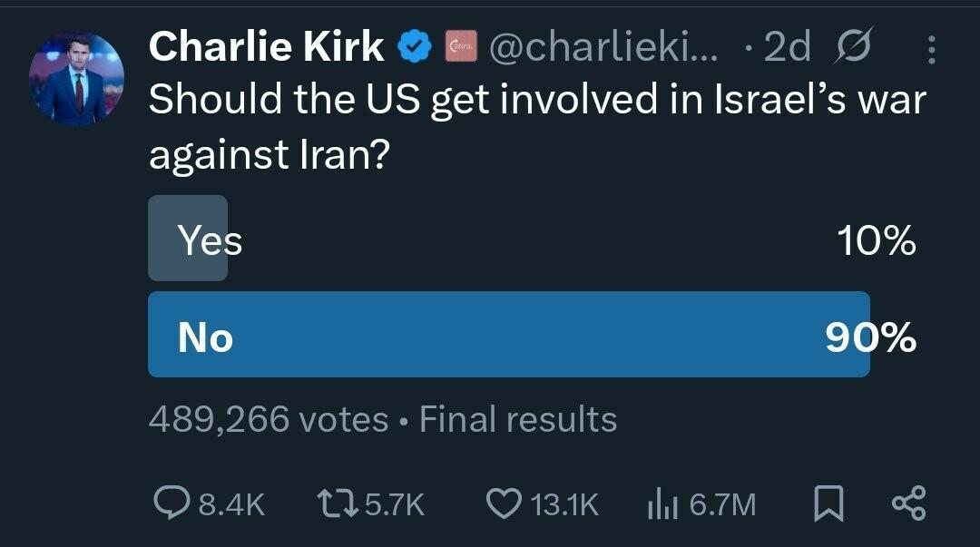Open the @charlieki... handle link
The height and width of the screenshot is (547, 980).
pyautogui.click(x=603, y=47)
